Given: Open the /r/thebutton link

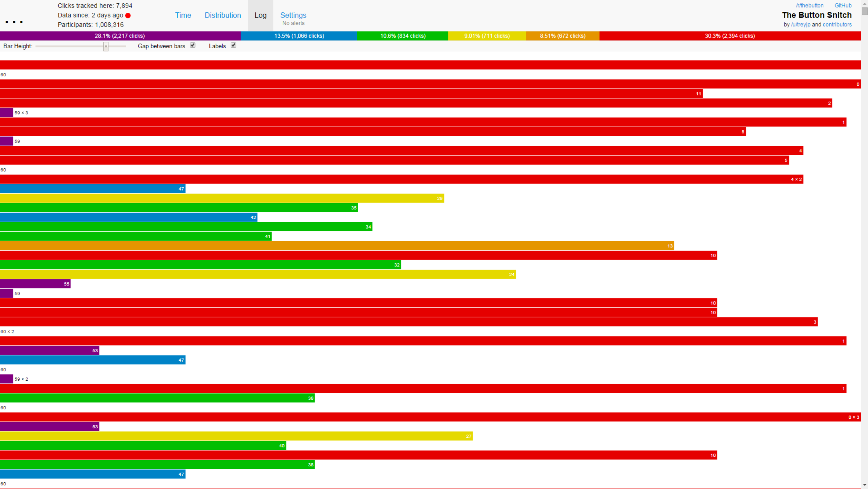Looking at the screenshot, I should tap(809, 5).
